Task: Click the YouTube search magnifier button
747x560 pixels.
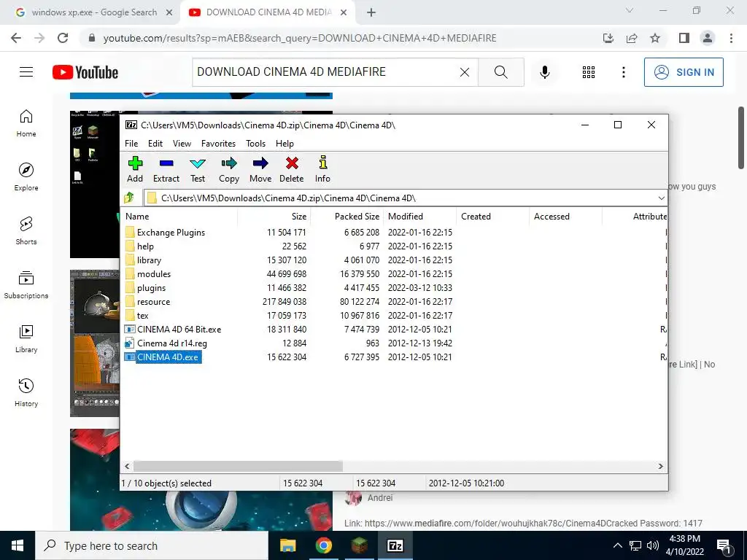Action: pos(500,72)
